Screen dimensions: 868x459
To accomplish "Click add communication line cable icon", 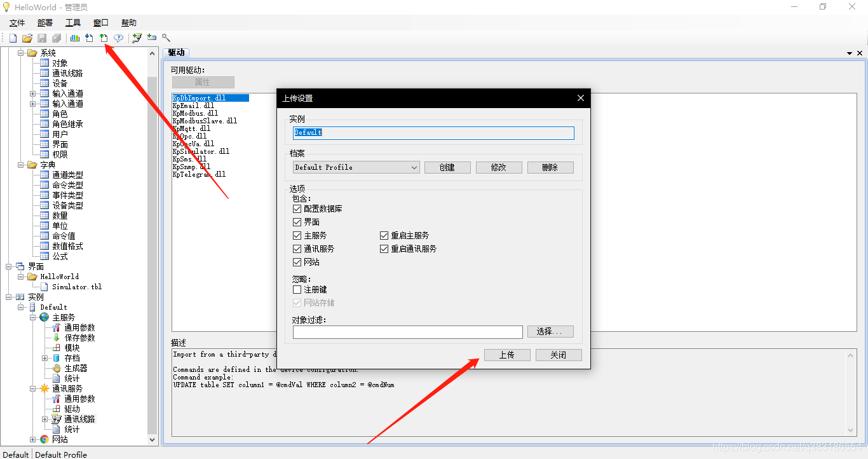I will tap(137, 38).
